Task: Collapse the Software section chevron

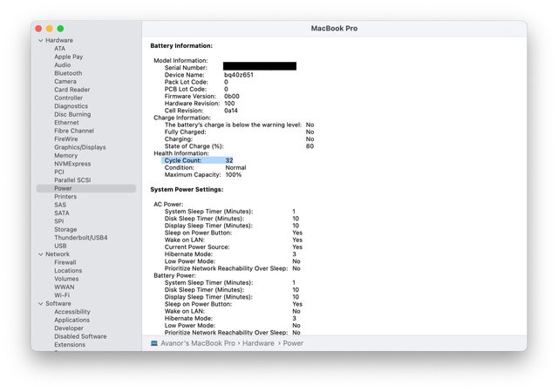Action: click(x=41, y=304)
